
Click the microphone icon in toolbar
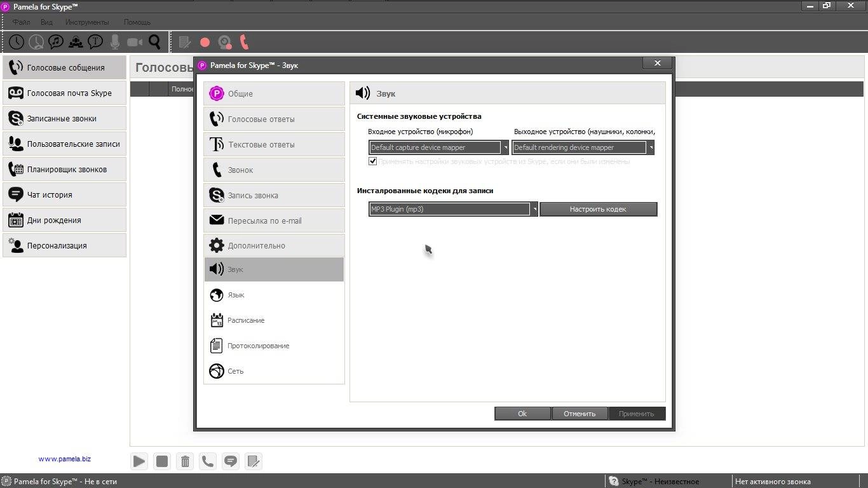[115, 42]
